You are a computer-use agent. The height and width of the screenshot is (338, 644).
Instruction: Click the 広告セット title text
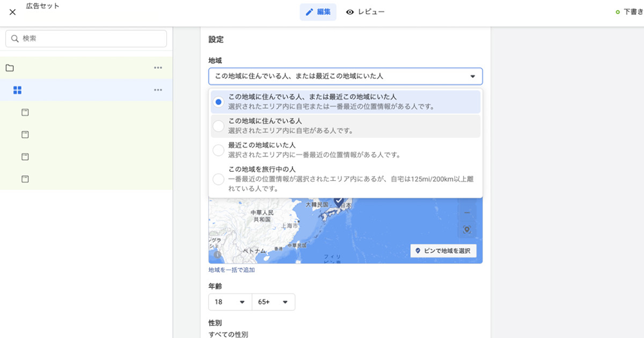[43, 6]
